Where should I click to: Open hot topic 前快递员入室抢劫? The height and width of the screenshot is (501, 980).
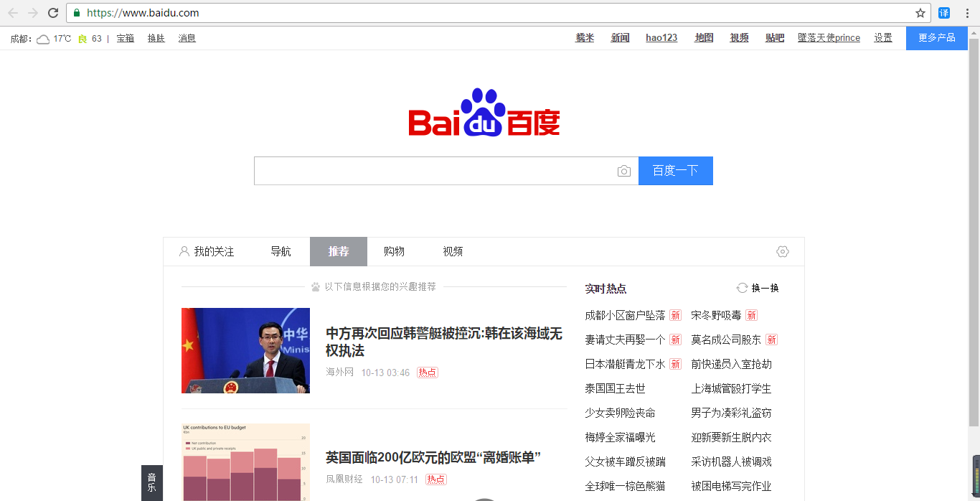pos(731,364)
